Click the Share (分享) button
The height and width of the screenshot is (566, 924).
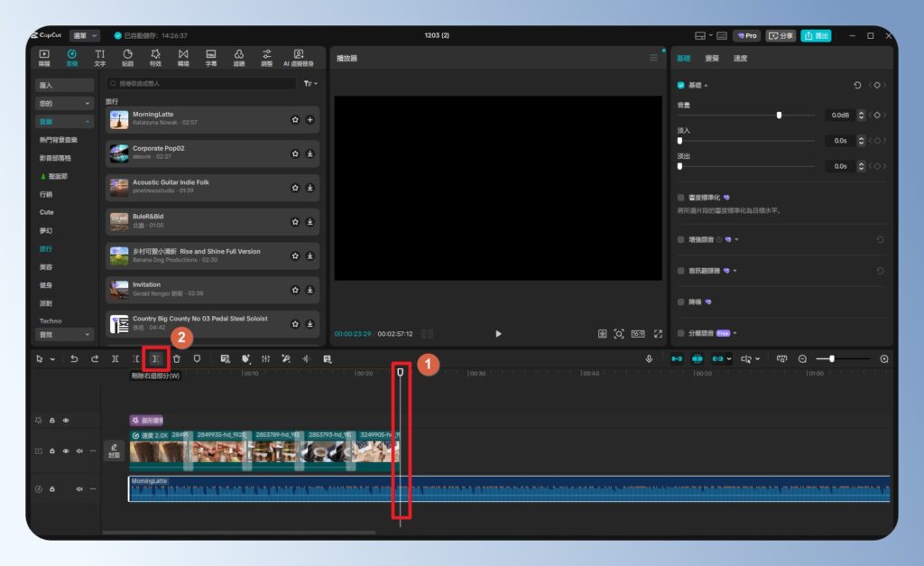point(781,35)
